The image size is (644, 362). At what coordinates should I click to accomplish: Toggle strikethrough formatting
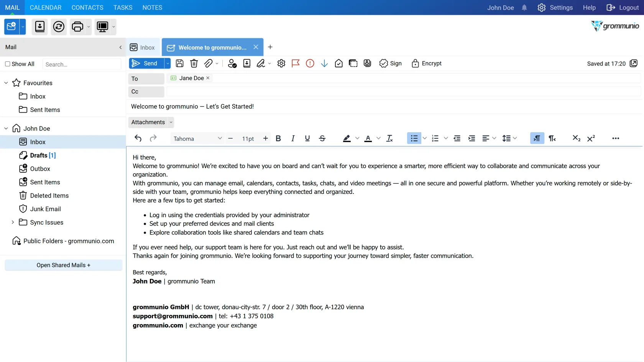[322, 138]
